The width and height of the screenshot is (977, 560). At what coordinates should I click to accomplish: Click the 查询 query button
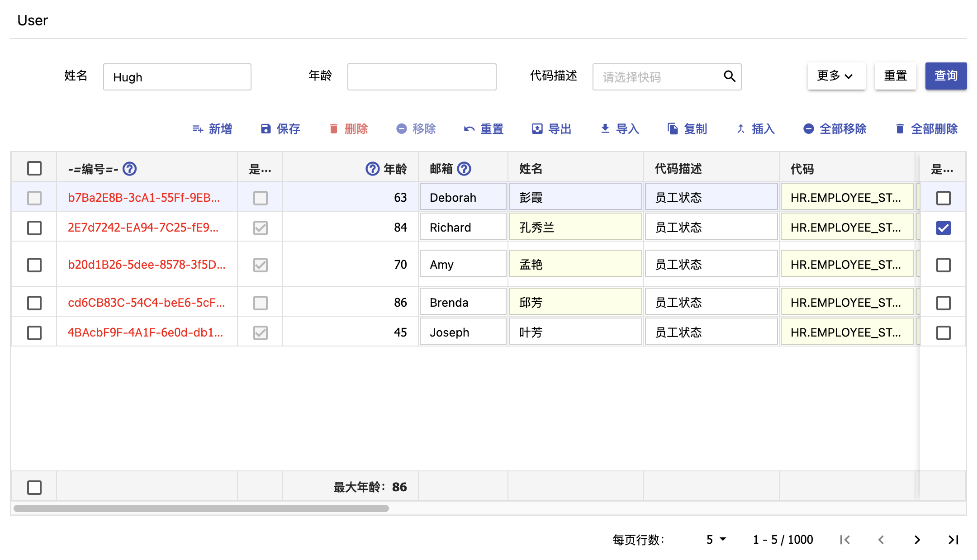pyautogui.click(x=946, y=76)
